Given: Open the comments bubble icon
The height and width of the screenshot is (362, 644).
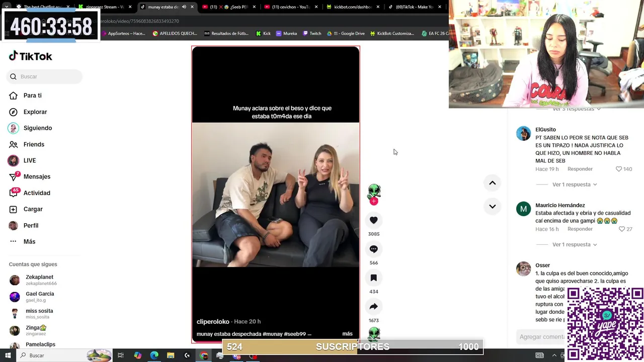Looking at the screenshot, I should [374, 249].
